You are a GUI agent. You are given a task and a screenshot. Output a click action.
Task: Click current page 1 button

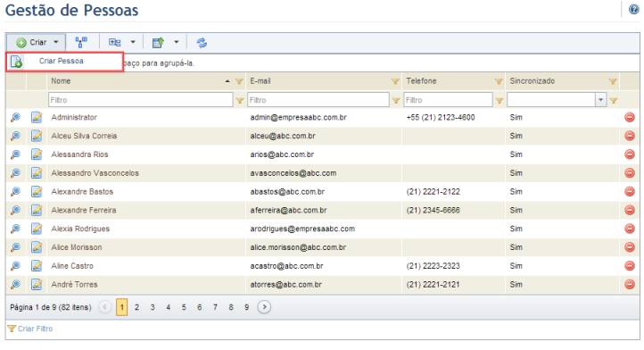coord(121,307)
